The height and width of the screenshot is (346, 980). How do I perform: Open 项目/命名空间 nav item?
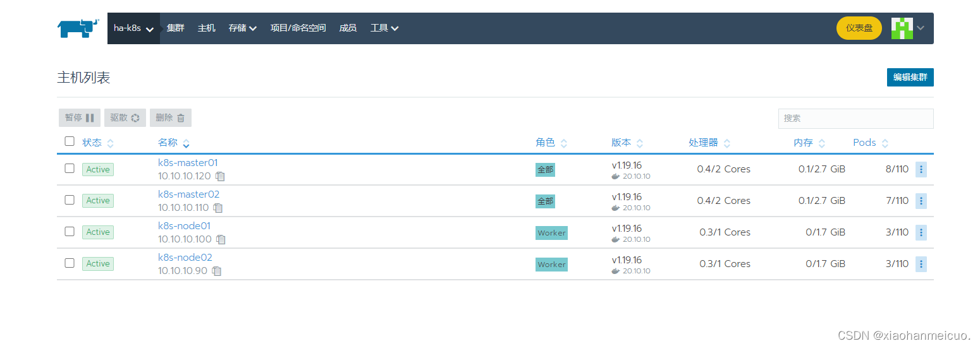click(x=298, y=28)
